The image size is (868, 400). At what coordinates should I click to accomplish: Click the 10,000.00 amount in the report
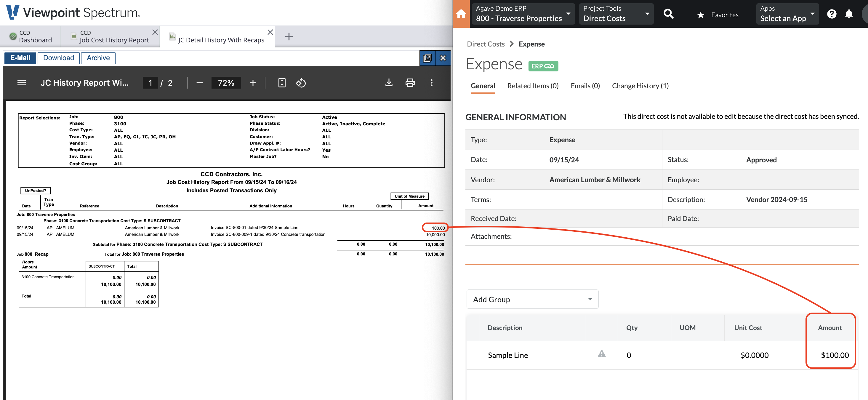(x=435, y=235)
